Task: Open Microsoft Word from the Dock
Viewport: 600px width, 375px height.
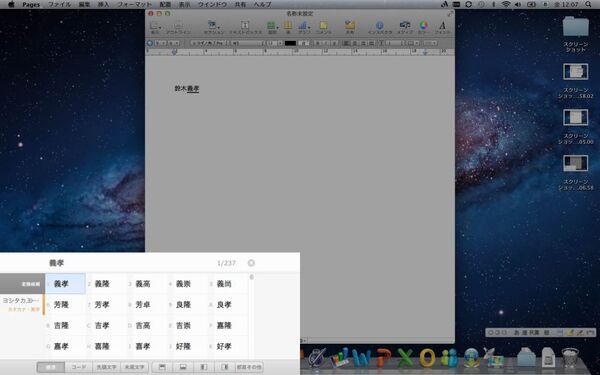Action: (x=361, y=357)
